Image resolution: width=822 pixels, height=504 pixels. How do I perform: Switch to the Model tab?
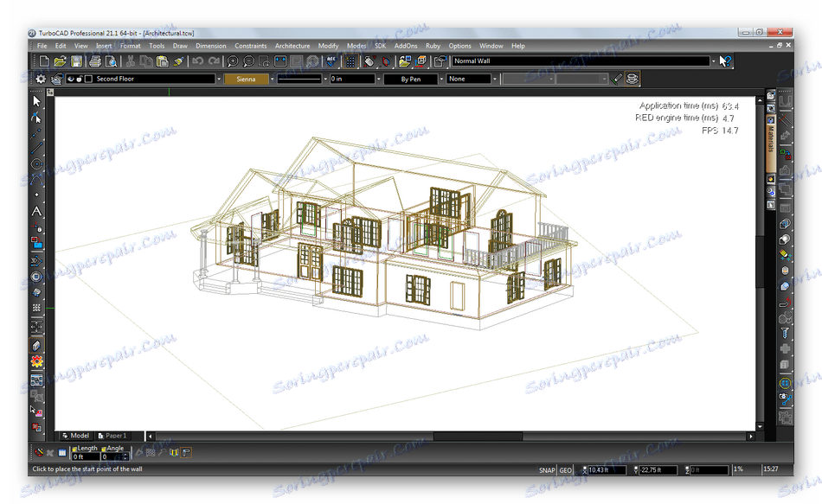78,436
